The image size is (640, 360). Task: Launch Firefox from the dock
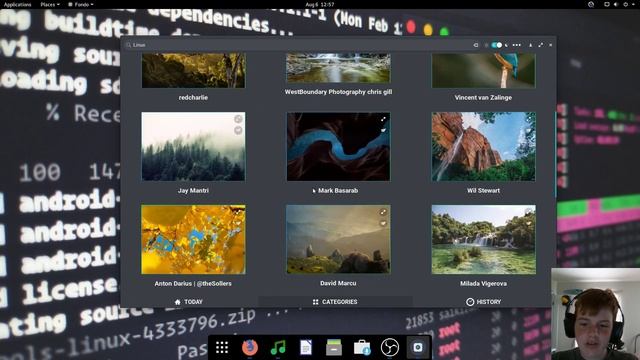click(x=250, y=347)
